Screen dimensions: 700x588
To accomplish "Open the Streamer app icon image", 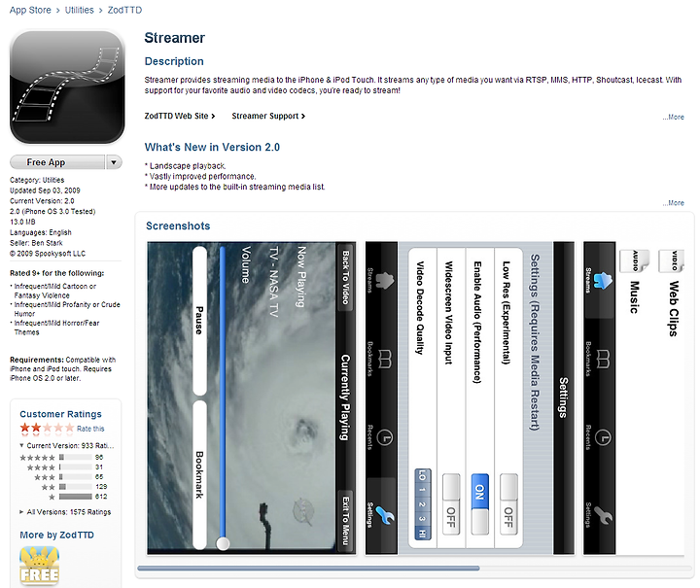I will [67, 86].
